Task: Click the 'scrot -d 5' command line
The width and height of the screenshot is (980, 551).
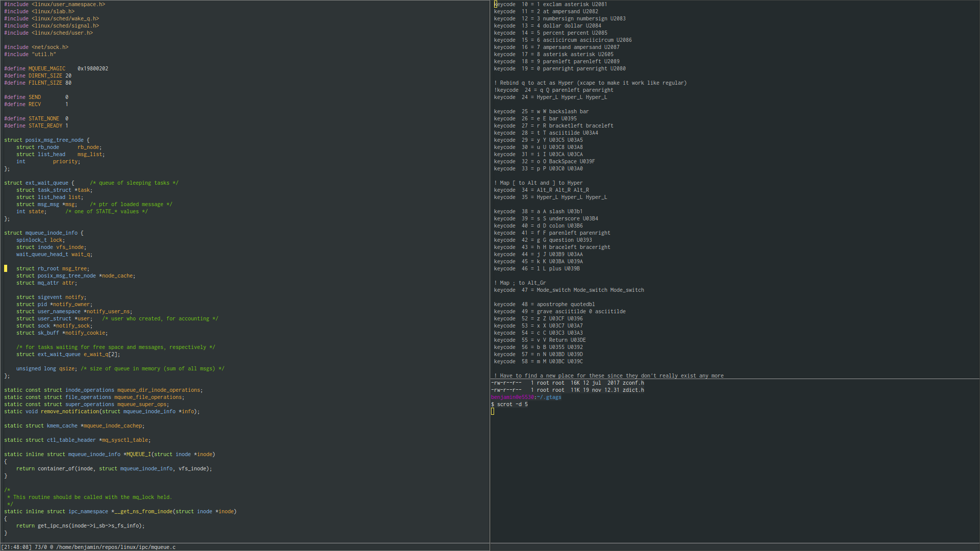Action: pos(512,404)
